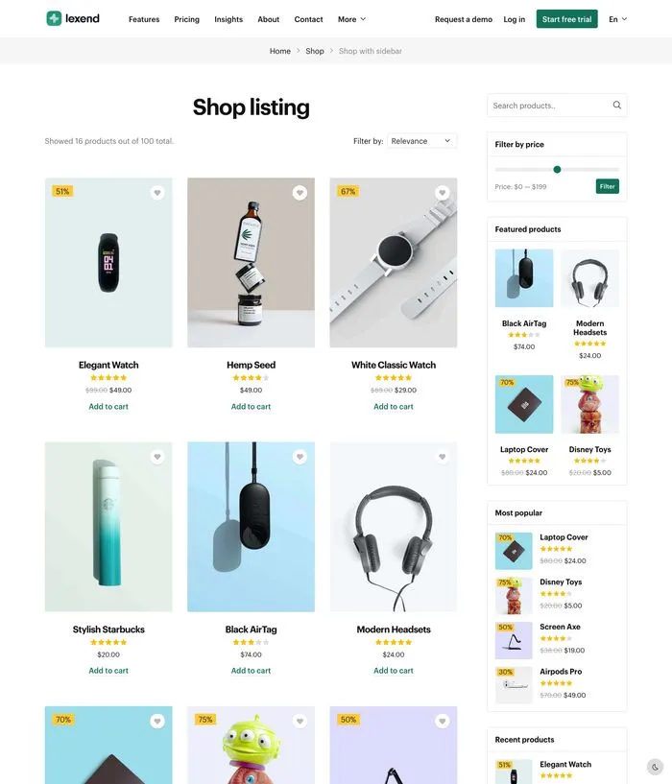Add Elegant Watch to wishlist via heart icon
Screen dimensions: 672x784
click(x=157, y=193)
